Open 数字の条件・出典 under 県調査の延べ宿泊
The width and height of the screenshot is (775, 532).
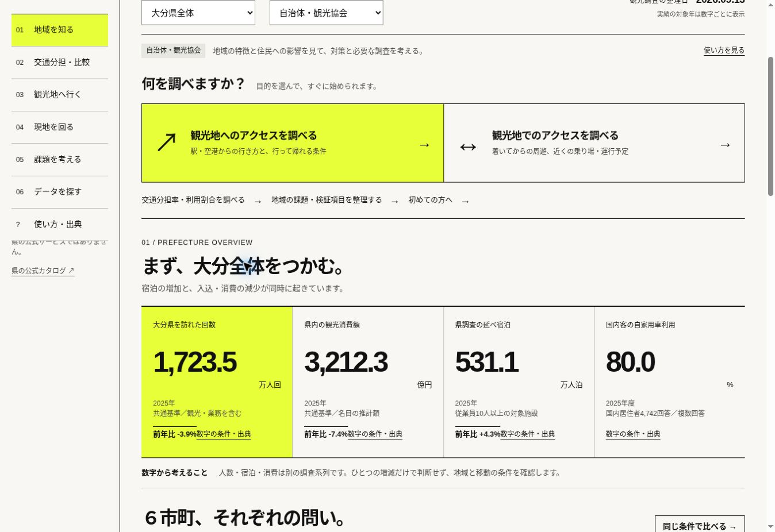coord(527,434)
